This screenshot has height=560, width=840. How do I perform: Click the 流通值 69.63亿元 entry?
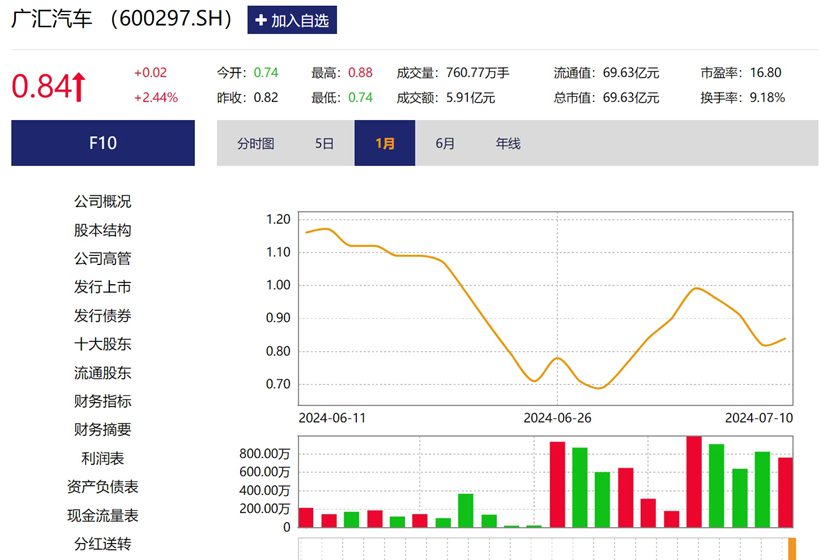click(x=606, y=72)
